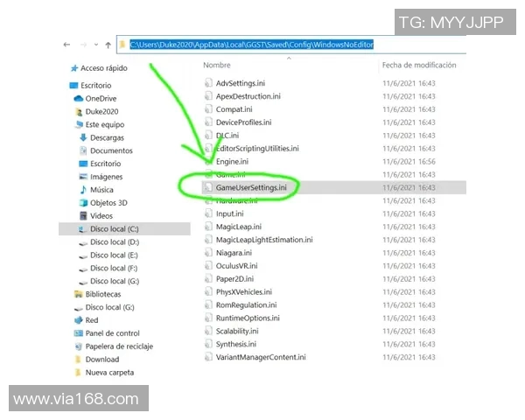Click the VariantManagerContent.ini file icon
The width and height of the screenshot is (525, 420).
[208, 357]
